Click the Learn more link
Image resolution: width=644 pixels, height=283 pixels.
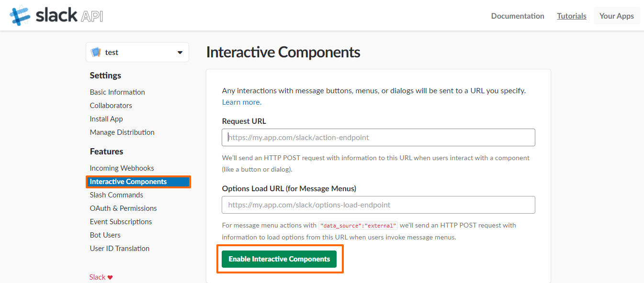tap(241, 102)
